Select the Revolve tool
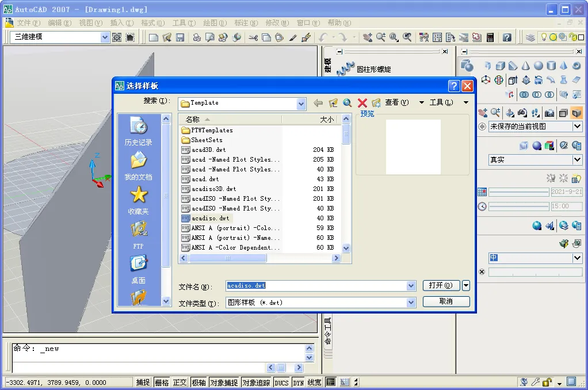588x390 pixels. [538, 79]
